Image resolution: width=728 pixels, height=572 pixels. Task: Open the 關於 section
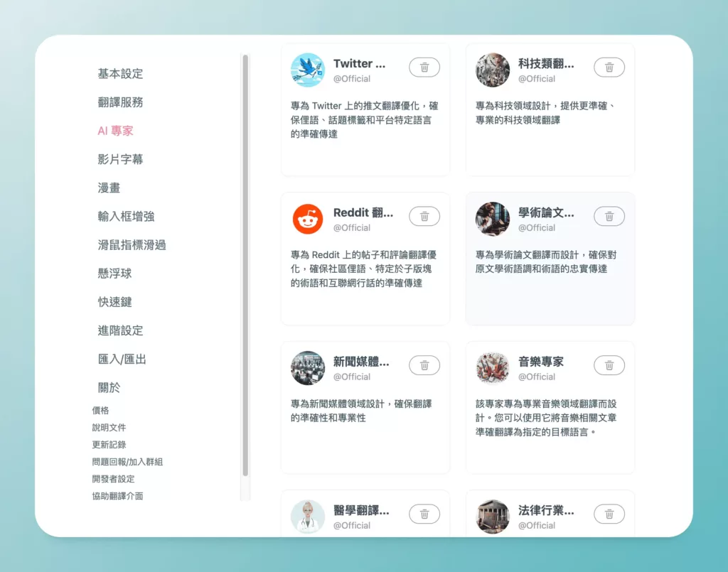tap(109, 387)
